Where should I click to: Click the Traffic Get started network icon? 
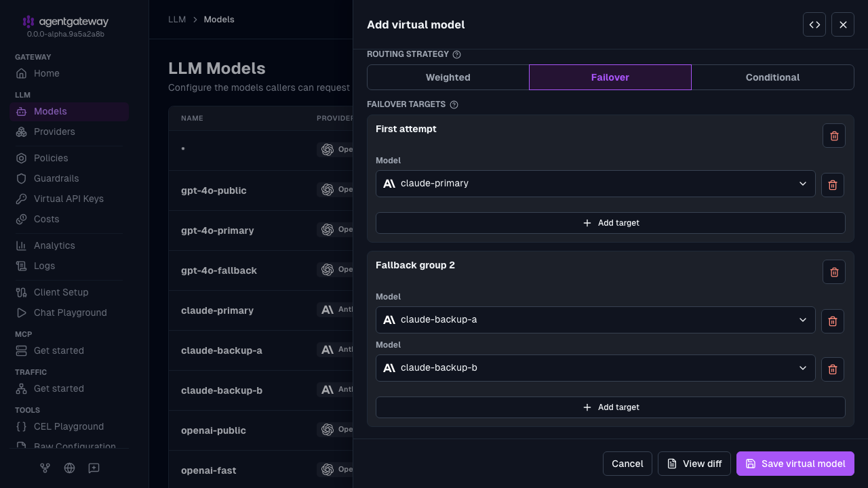click(x=22, y=388)
